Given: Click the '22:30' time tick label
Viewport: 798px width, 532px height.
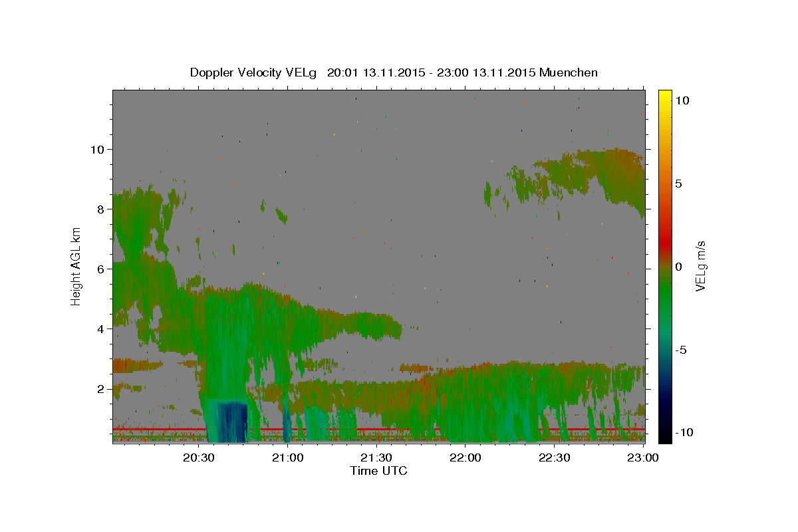Looking at the screenshot, I should point(554,458).
